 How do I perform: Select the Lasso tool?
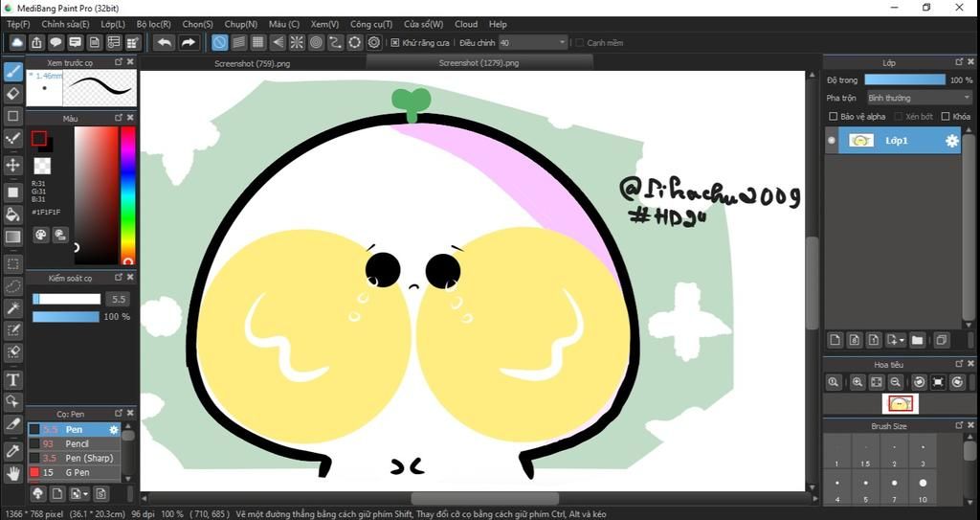(x=13, y=286)
